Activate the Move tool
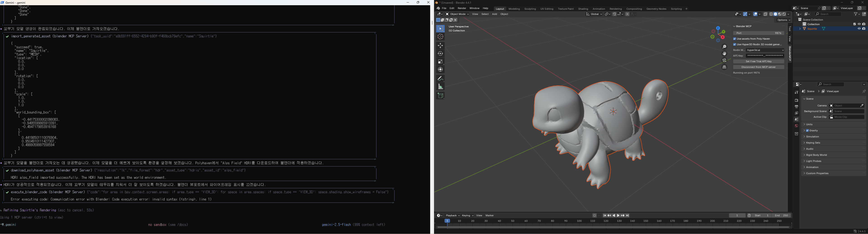 pos(440,46)
